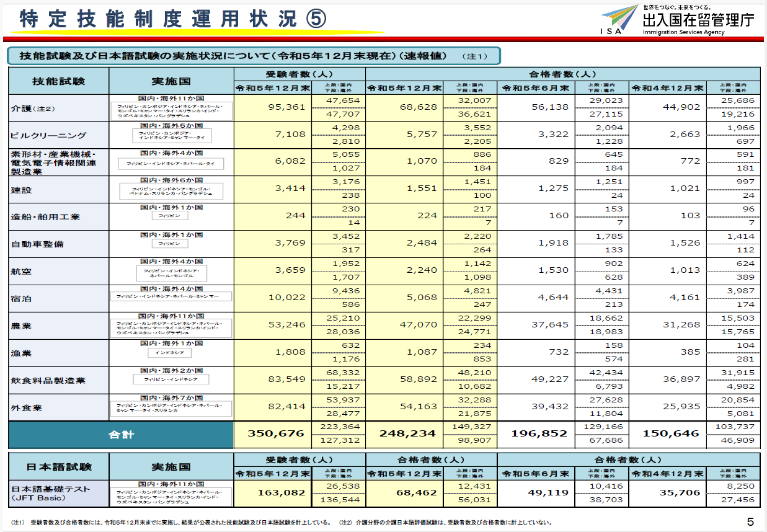Click the 自動車整備 examinee count 3,769
The height and width of the screenshot is (532, 767).
coord(290,242)
